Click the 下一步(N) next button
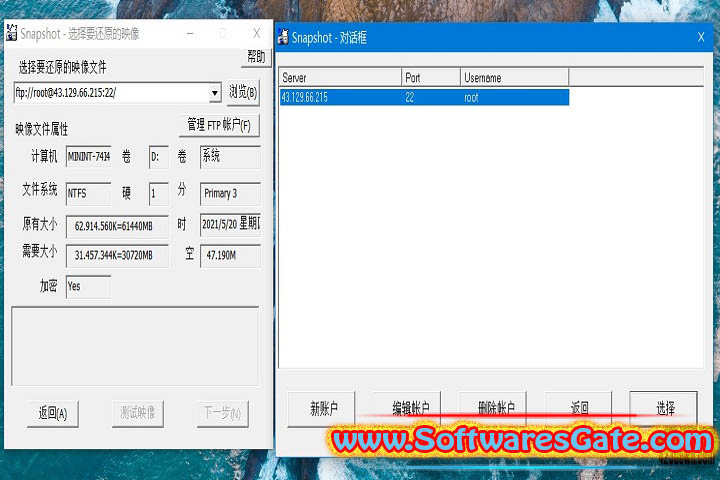 coord(223,413)
